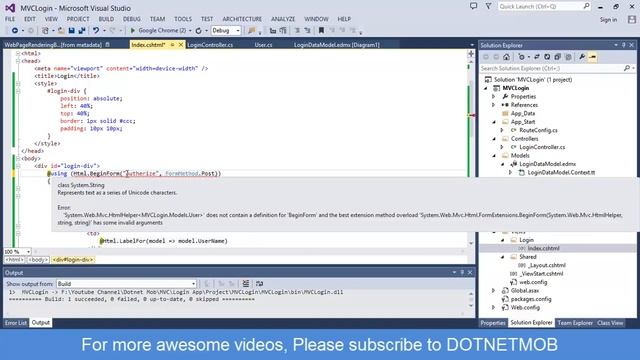Open the 'Show output from' Build dropdown
640x360 pixels.
point(126,284)
